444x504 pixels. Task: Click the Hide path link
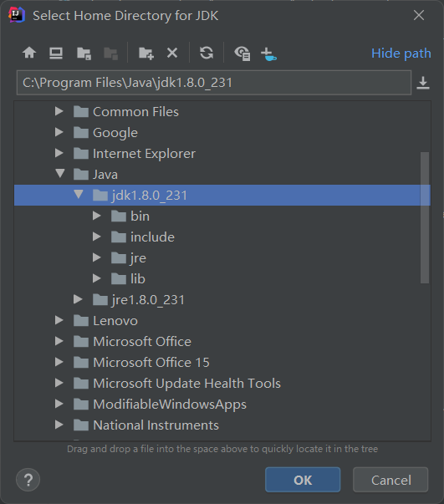[401, 53]
